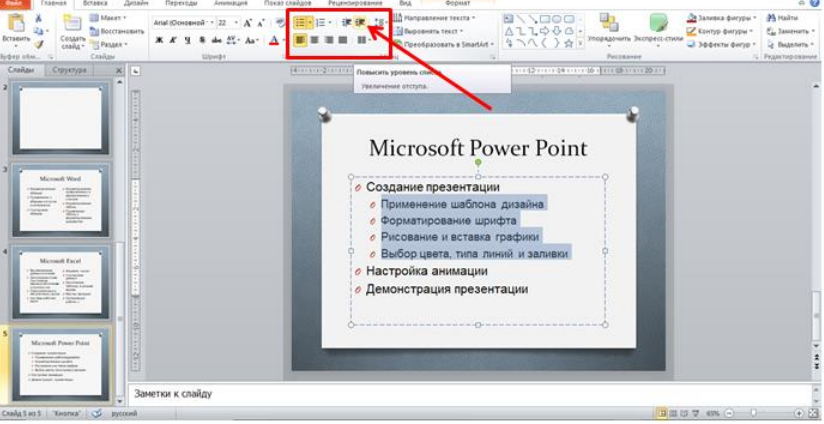Viewport: 824px width, 424px height.
Task: Click the font color icon
Action: tap(275, 40)
